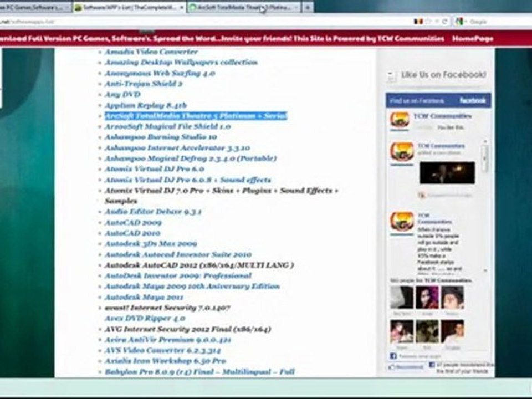Image resolution: width=532 pixels, height=399 pixels.
Task: Bookmark this page with the star icon
Action: (x=428, y=22)
